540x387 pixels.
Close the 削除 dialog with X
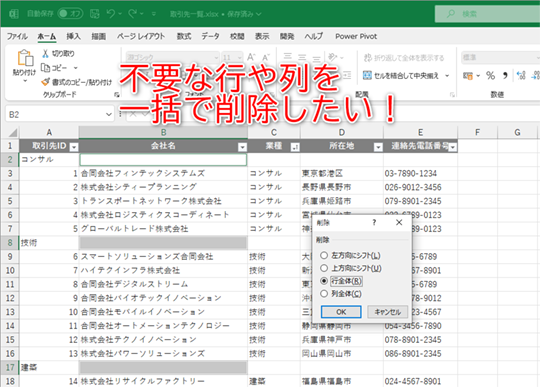coord(399,223)
